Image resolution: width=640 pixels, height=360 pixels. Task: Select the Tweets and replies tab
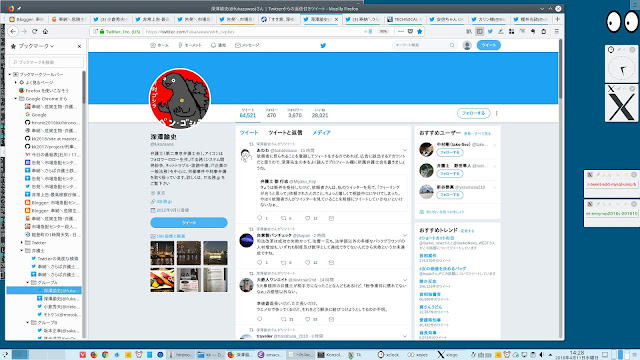(x=285, y=133)
